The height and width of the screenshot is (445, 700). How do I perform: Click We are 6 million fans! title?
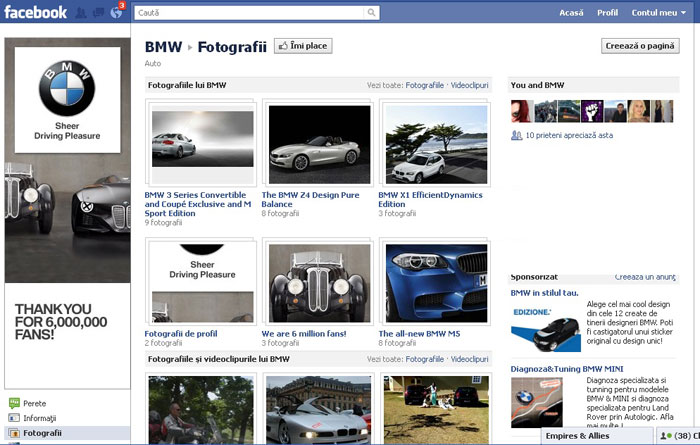point(304,334)
